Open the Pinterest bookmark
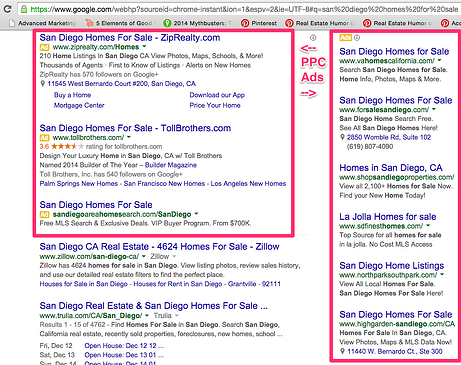Image resolution: width=461 pixels, height=365 pixels. (259, 23)
